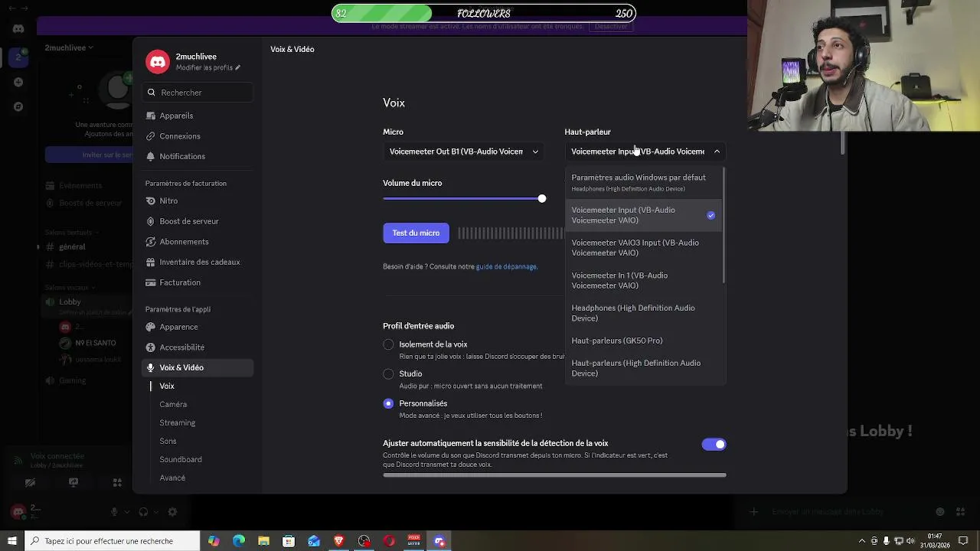Choose Haut-parleurs (High Definition Audio Device)
The width and height of the screenshot is (980, 551).
click(x=643, y=368)
